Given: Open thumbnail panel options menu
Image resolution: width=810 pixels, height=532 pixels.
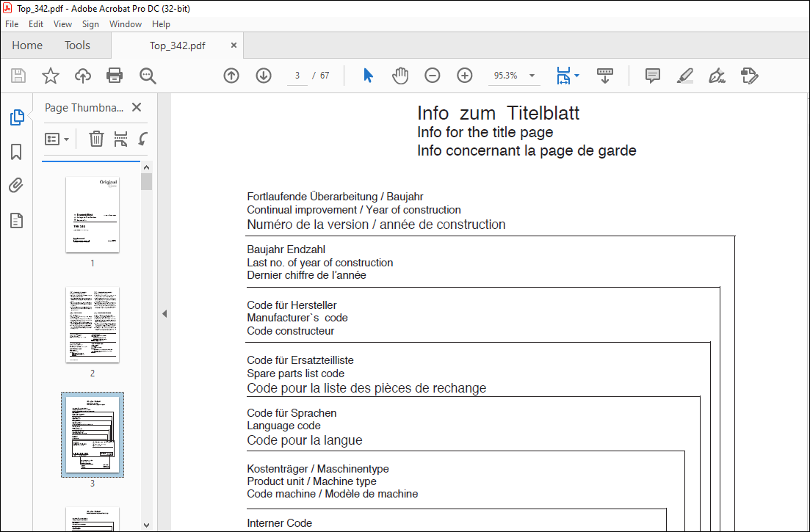Looking at the screenshot, I should [57, 139].
